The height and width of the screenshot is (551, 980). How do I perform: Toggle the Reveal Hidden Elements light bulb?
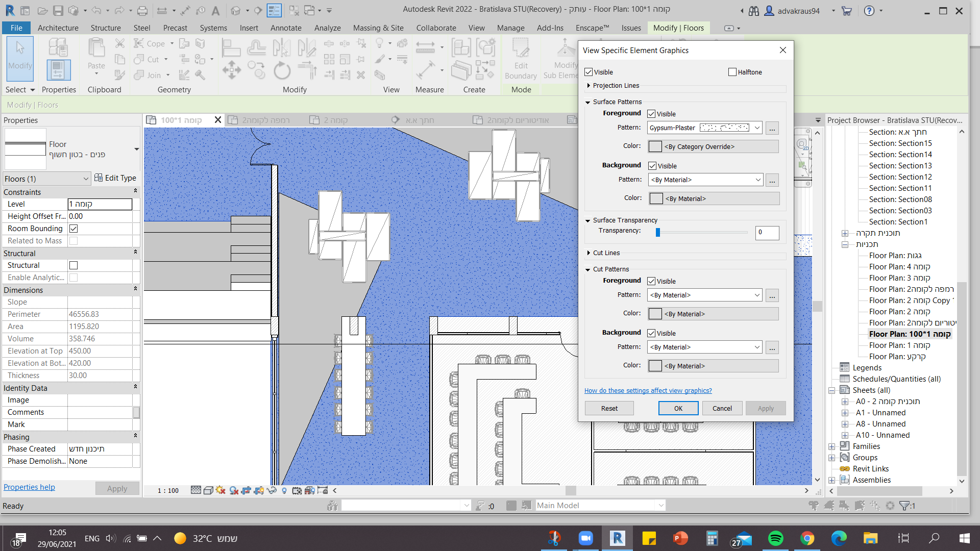(x=284, y=490)
